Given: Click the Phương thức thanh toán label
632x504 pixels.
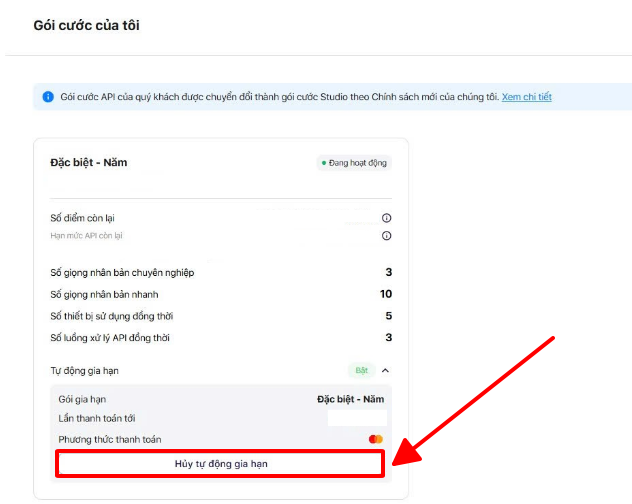Looking at the screenshot, I should tap(109, 439).
